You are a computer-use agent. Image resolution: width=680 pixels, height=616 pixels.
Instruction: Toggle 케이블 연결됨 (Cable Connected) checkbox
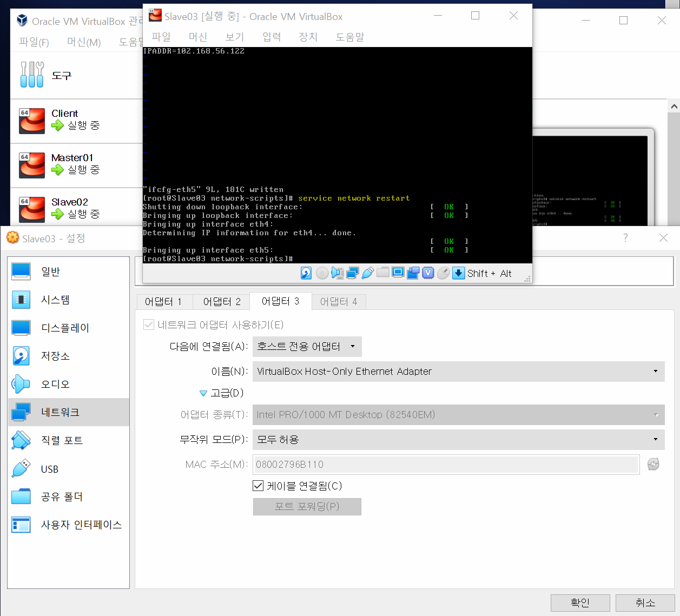[258, 486]
